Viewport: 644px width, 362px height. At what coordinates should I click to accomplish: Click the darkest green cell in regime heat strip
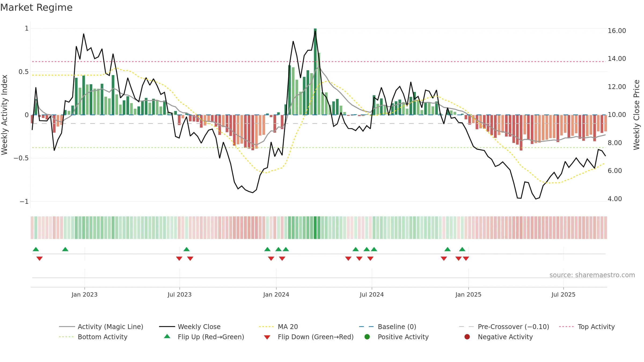(x=315, y=228)
